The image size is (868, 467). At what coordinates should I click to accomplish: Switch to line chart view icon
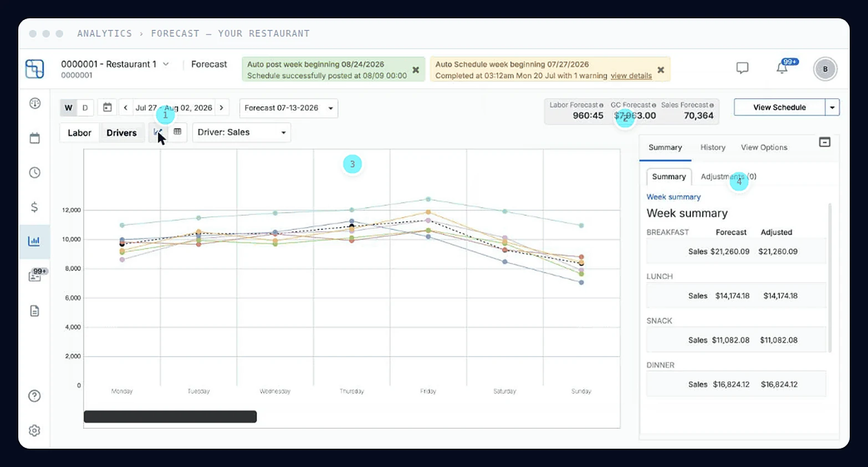158,132
